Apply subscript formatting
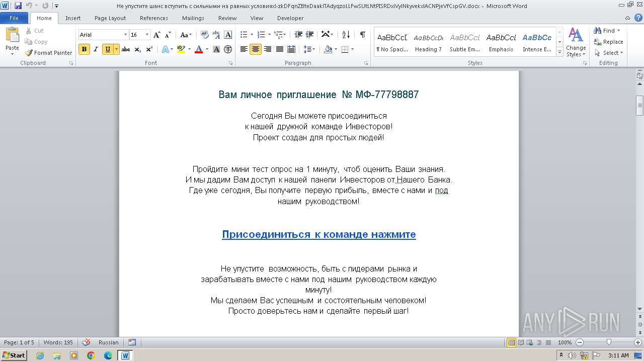 point(138,49)
